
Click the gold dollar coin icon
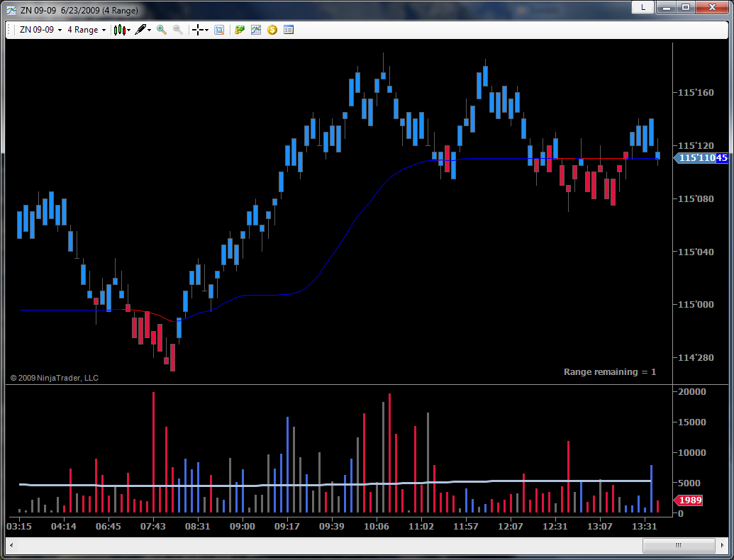pos(272,30)
